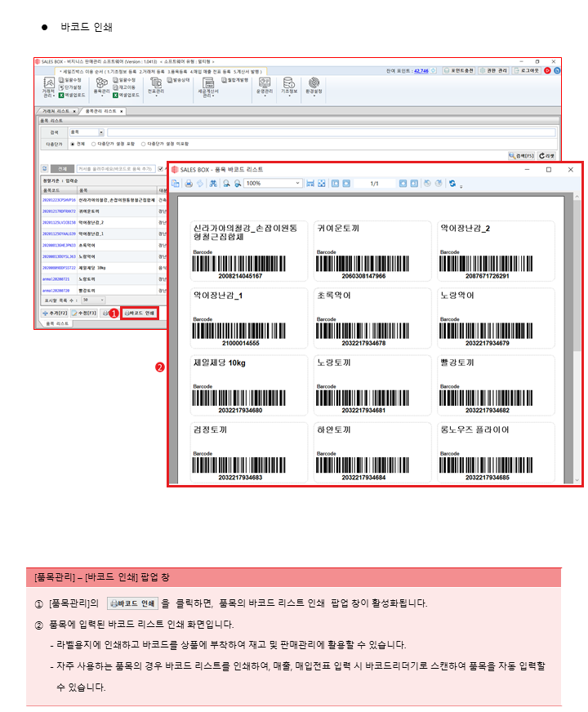The image size is (588, 712).
Task: Click the 검색[F5] button
Action: (x=521, y=156)
